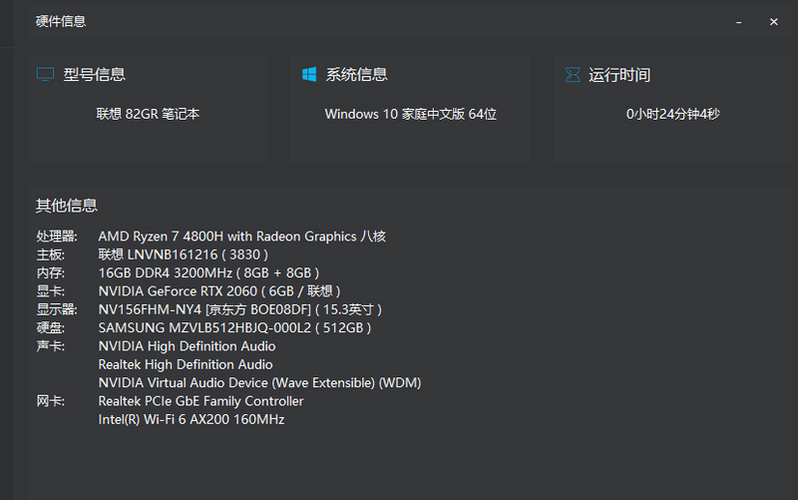Viewport: 798px width, 500px height.
Task: Click the Windows logo icon beside 系统信息
Action: [x=309, y=75]
